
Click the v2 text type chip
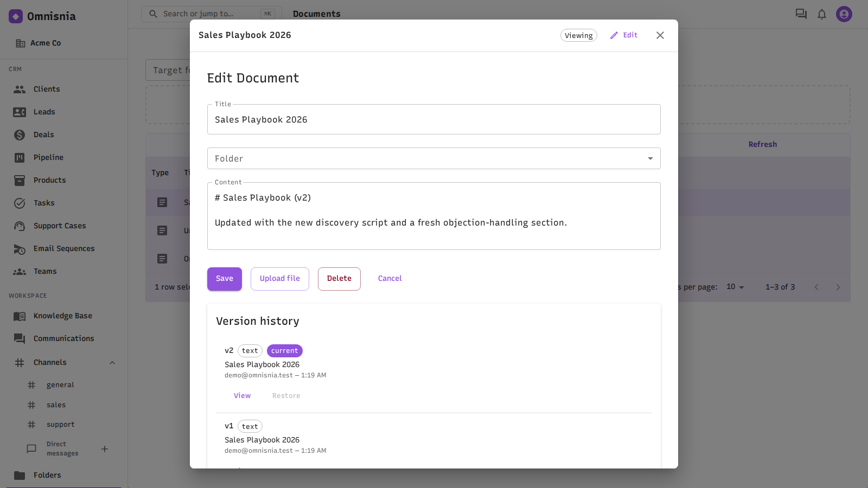point(250,351)
